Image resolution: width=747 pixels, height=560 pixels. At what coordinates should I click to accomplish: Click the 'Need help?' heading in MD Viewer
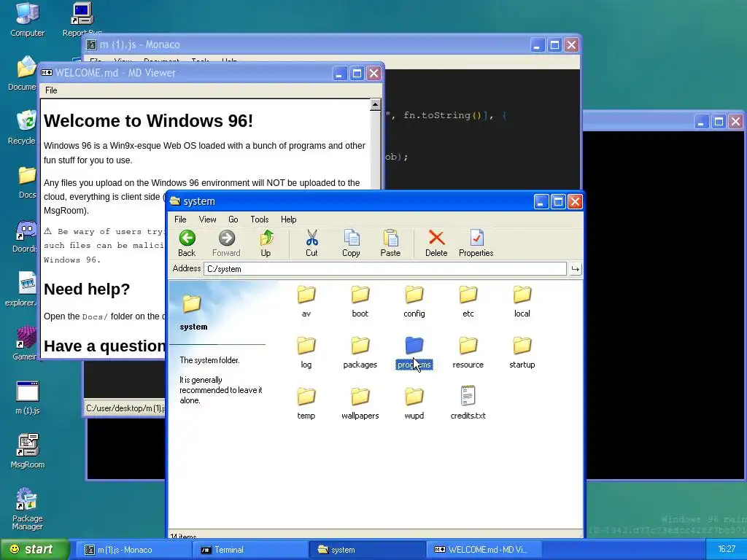click(x=87, y=289)
